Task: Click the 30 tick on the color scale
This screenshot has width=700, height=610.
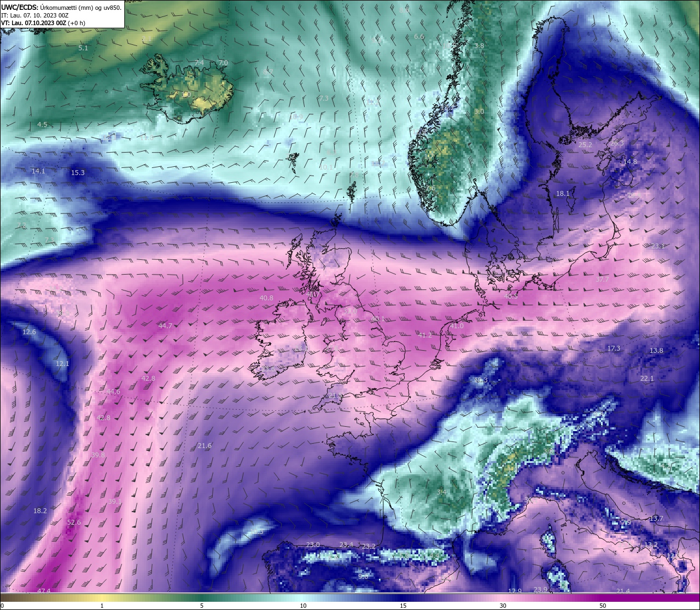Action: pyautogui.click(x=503, y=606)
